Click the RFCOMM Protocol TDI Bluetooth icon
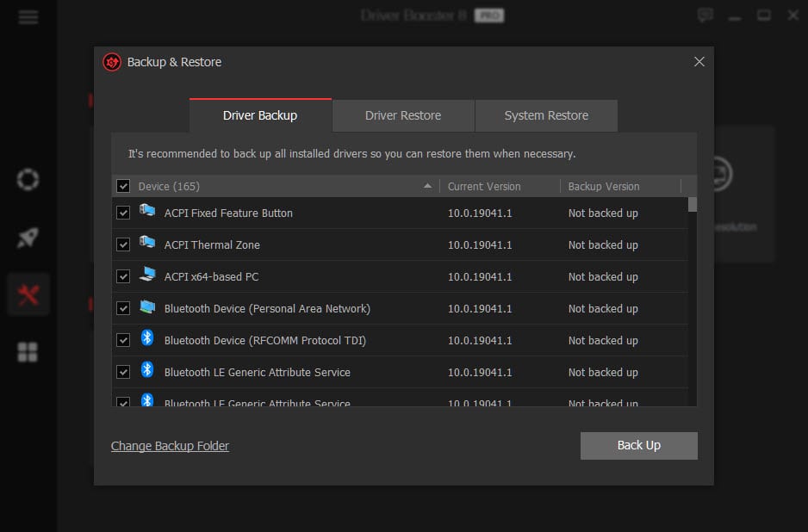808x532 pixels. coord(147,337)
